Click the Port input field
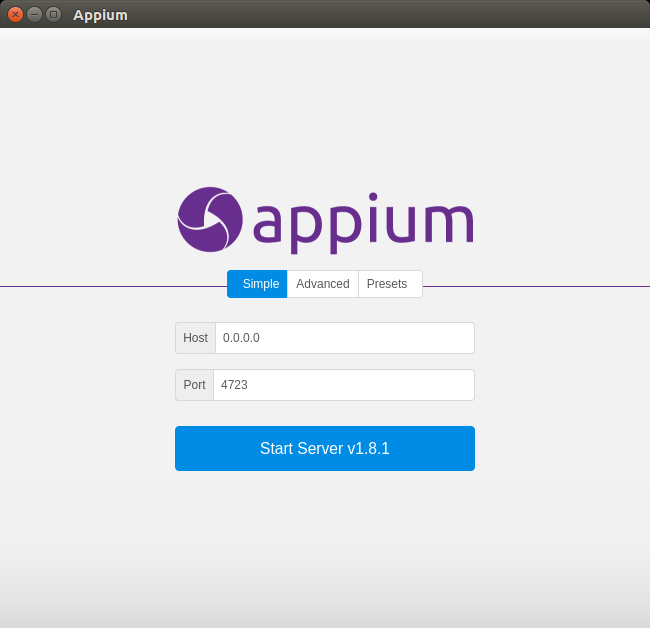Screen dimensions: 650x628 tap(344, 385)
